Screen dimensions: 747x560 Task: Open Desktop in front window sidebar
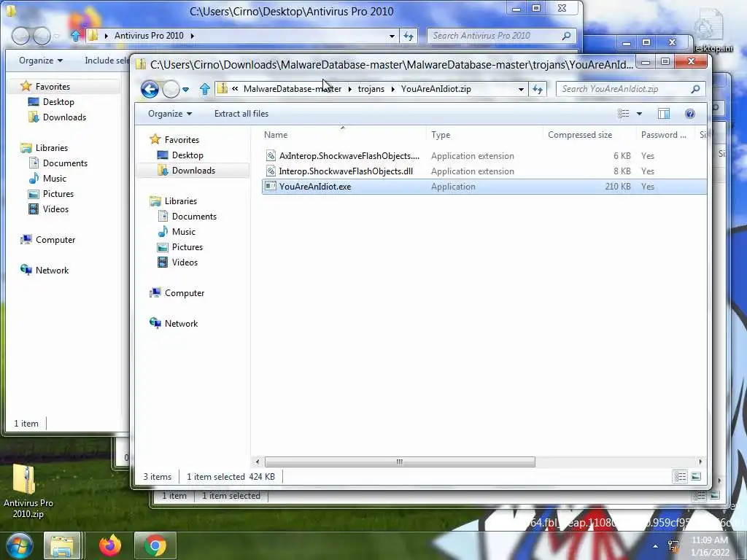pyautogui.click(x=187, y=155)
